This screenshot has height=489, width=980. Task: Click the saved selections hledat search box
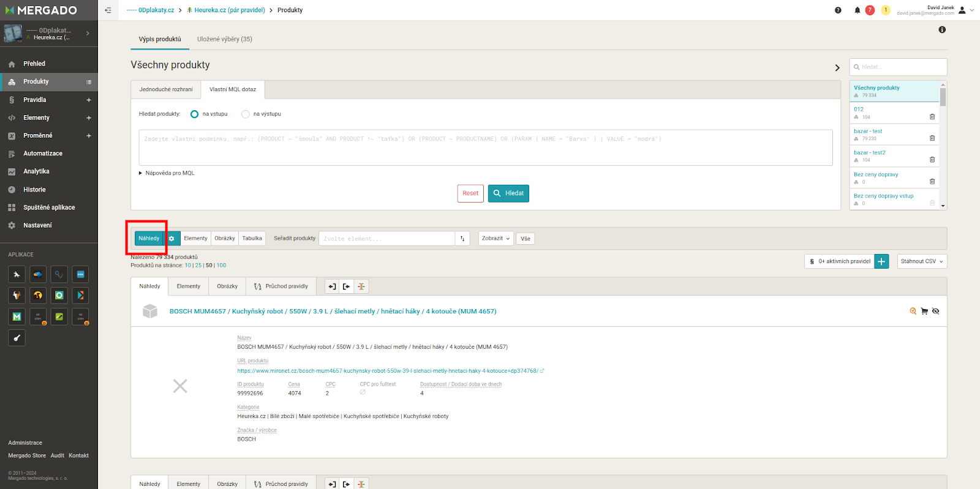(x=899, y=67)
